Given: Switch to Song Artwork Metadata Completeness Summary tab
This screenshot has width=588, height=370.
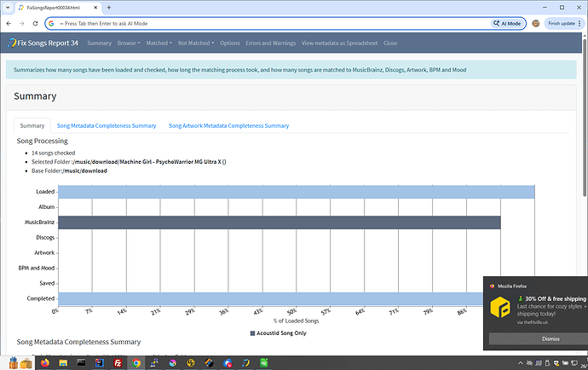Looking at the screenshot, I should pyautogui.click(x=228, y=125).
